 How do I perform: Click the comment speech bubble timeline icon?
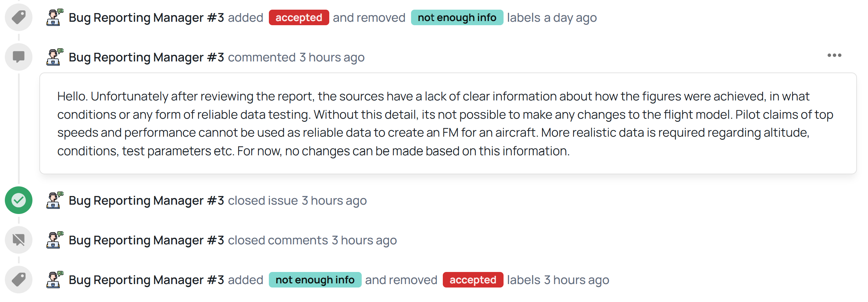click(19, 57)
